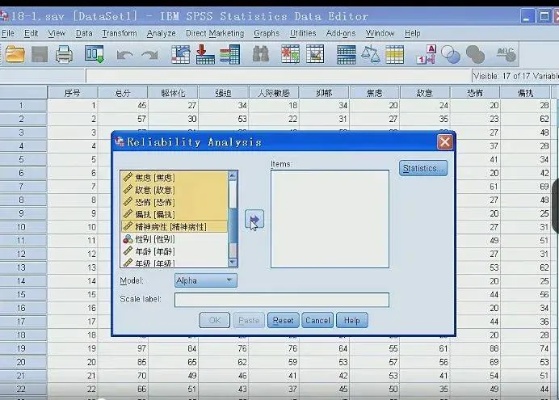Select 焦虑 in the dialog variable list
The height and width of the screenshot is (400, 559).
pos(174,177)
